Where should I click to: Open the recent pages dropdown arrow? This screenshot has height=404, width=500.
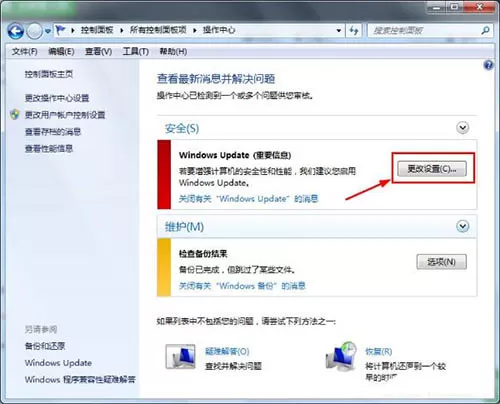48,31
